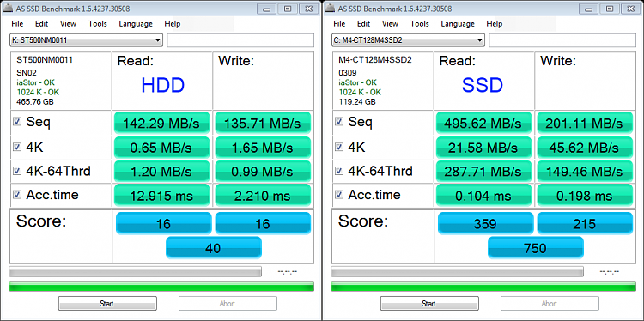Toggle Acc.time checkbox in HDD window
644x321 pixels.
17,195
